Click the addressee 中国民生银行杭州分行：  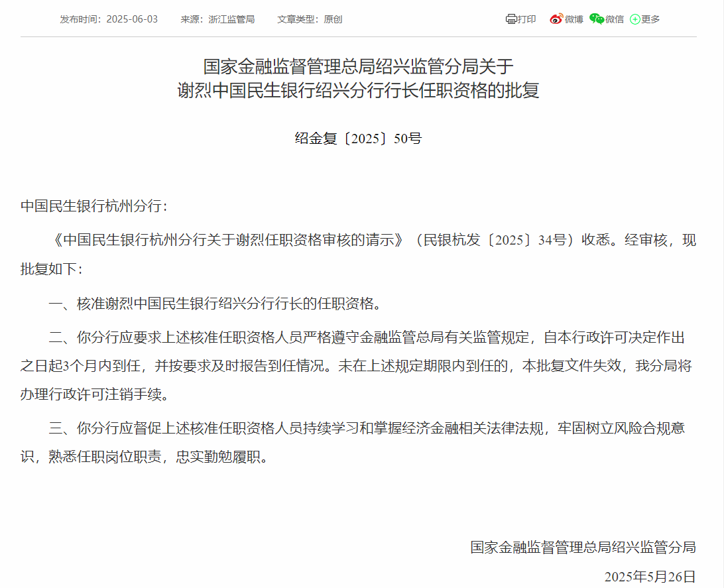pos(94,206)
